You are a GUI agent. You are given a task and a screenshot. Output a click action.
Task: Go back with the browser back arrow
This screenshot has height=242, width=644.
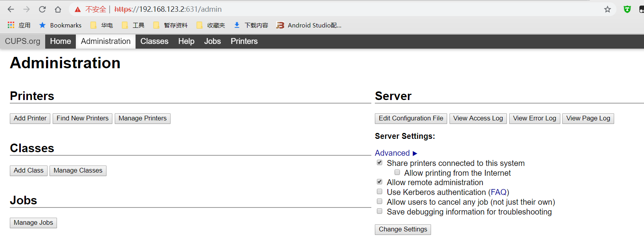[x=11, y=9]
